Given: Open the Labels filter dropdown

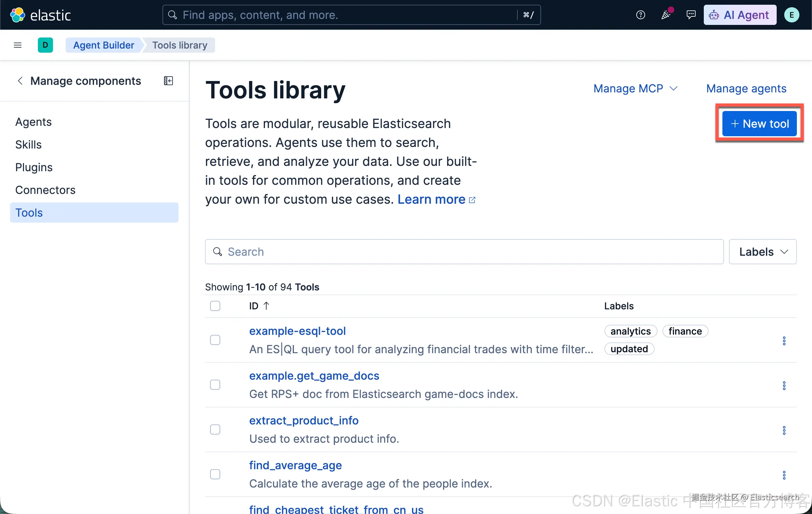Looking at the screenshot, I should click(762, 252).
